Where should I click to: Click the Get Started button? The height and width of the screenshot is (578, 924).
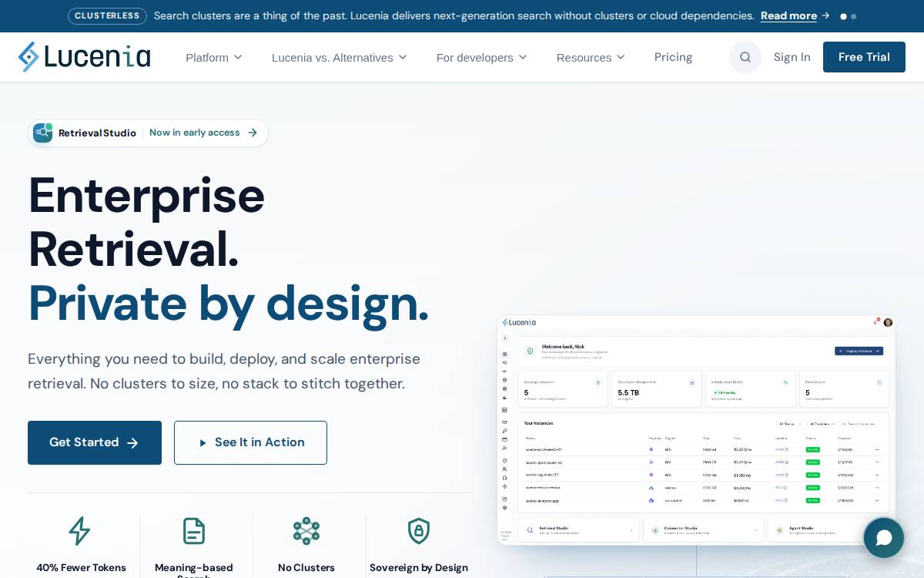click(95, 442)
